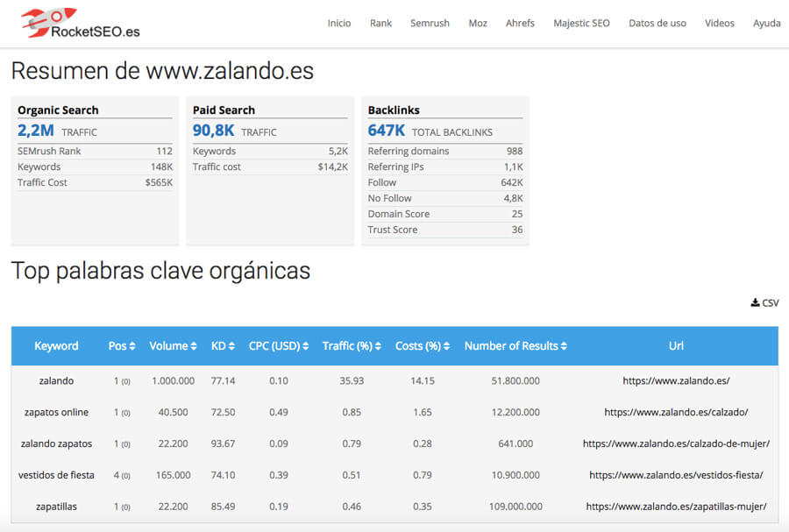Screen dimensions: 789x532
Task: Click the costs cell 14.15
Action: tap(423, 380)
